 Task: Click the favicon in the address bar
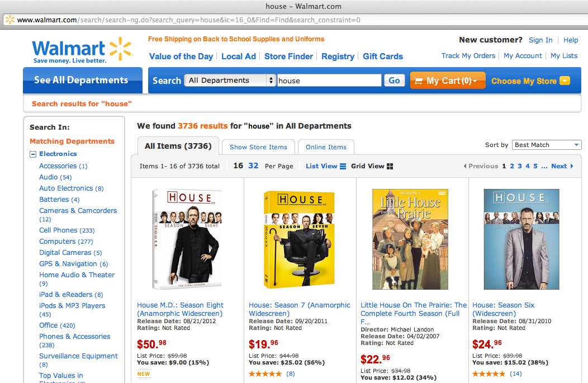(10, 18)
